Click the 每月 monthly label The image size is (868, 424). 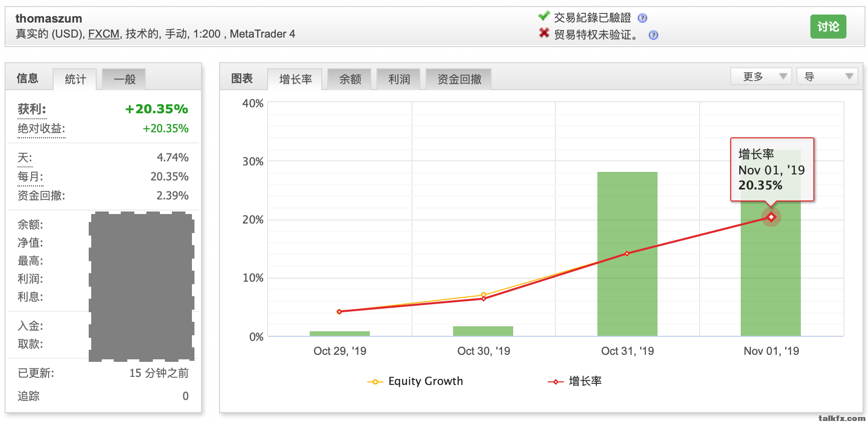(31, 177)
